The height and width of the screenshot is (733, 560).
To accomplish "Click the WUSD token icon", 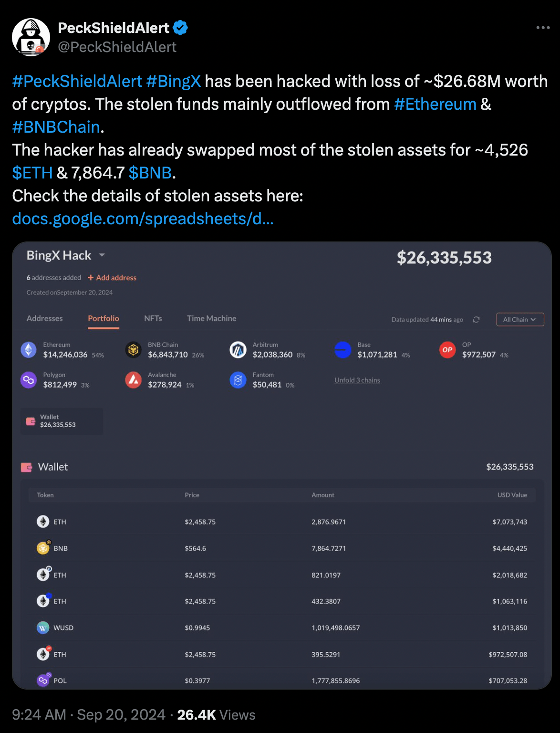I will [x=43, y=628].
